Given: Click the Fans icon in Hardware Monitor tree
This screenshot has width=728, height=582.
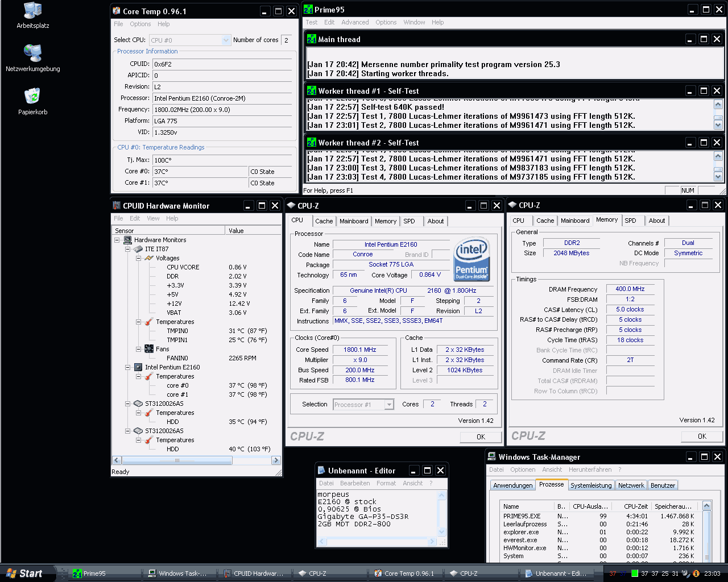Looking at the screenshot, I should coord(149,349).
